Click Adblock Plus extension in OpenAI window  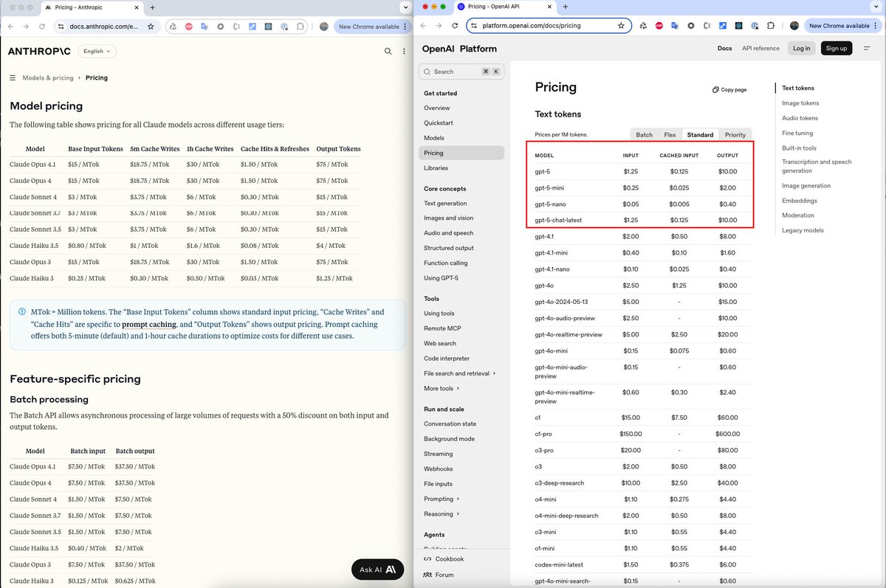click(x=659, y=26)
